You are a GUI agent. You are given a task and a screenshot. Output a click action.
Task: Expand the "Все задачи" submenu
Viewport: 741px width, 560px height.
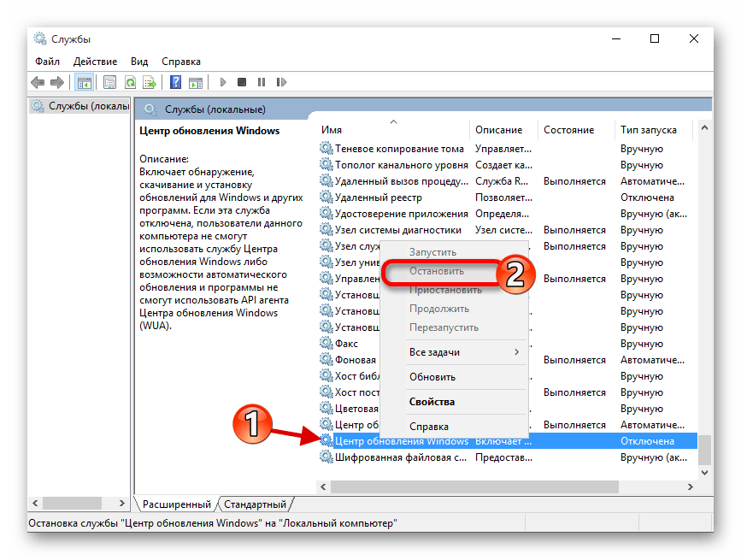pyautogui.click(x=453, y=352)
